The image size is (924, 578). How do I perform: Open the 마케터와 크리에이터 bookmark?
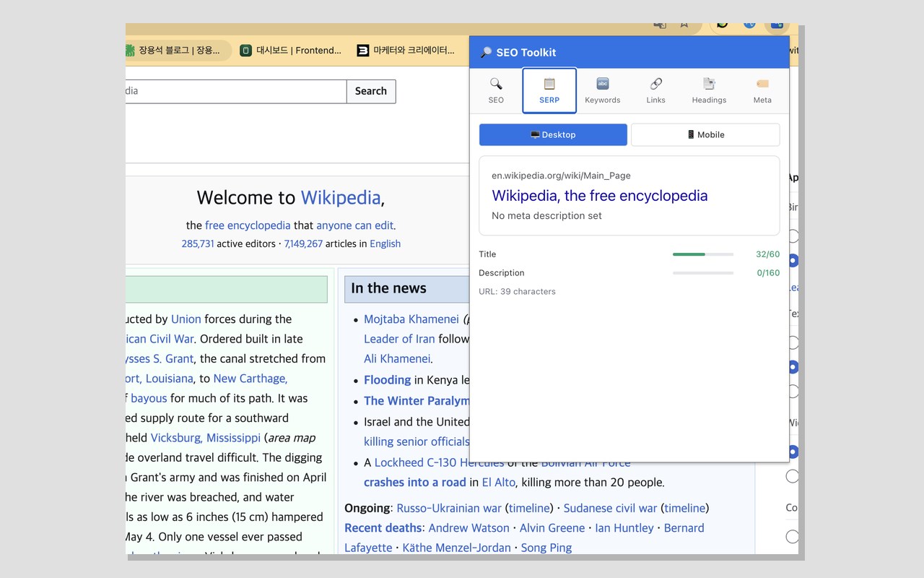(x=406, y=50)
